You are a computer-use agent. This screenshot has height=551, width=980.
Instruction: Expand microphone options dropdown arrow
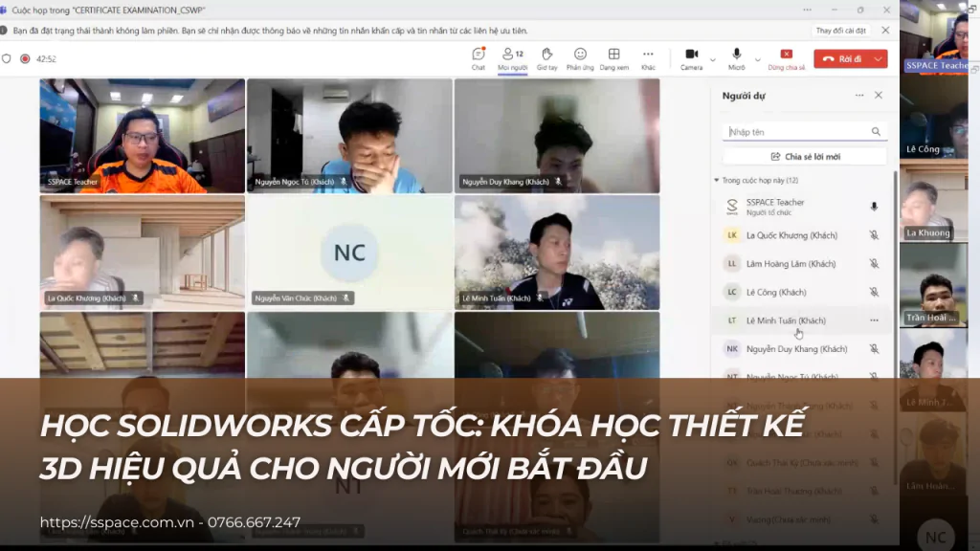coord(758,60)
